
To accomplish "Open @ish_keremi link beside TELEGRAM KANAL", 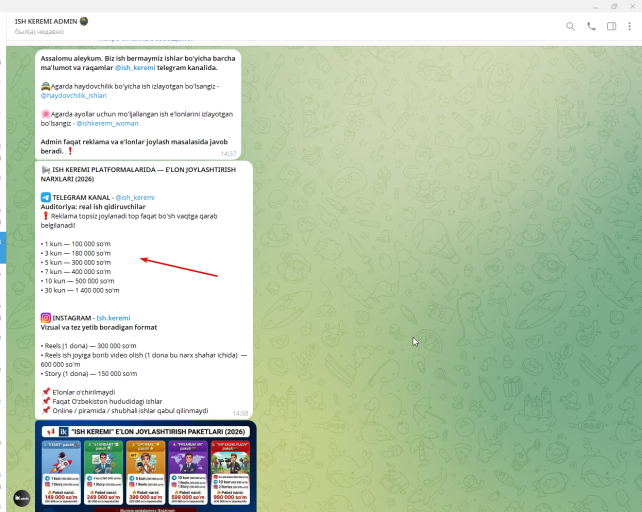I will click(x=135, y=197).
